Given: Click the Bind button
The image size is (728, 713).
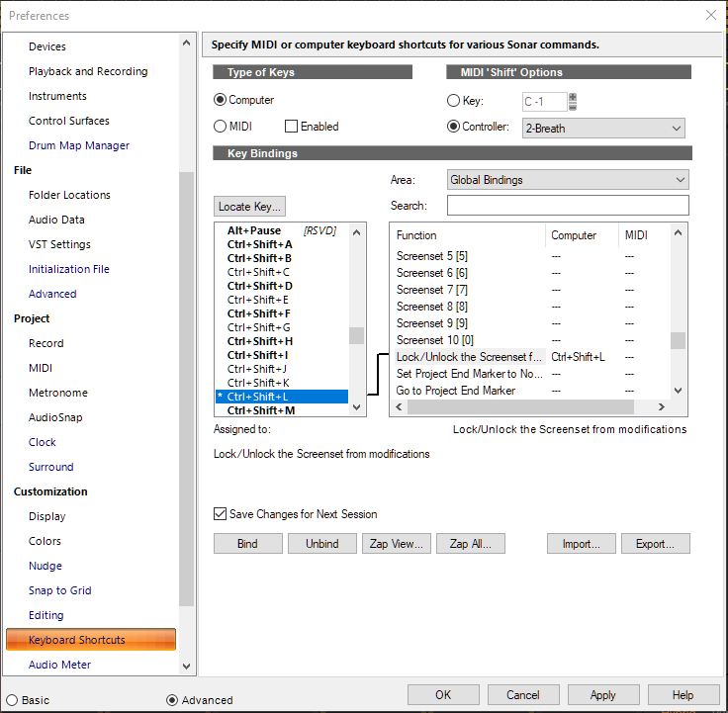Looking at the screenshot, I should 247,544.
